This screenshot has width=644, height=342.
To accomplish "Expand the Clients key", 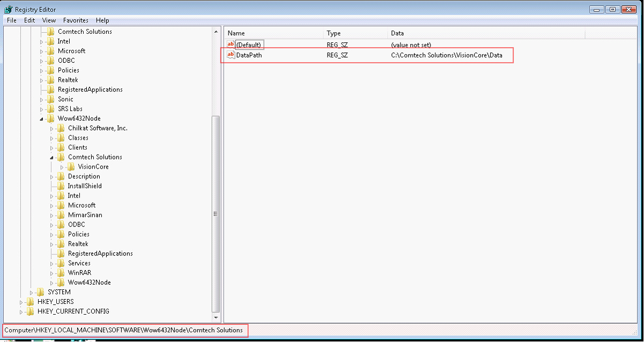I will (x=53, y=148).
